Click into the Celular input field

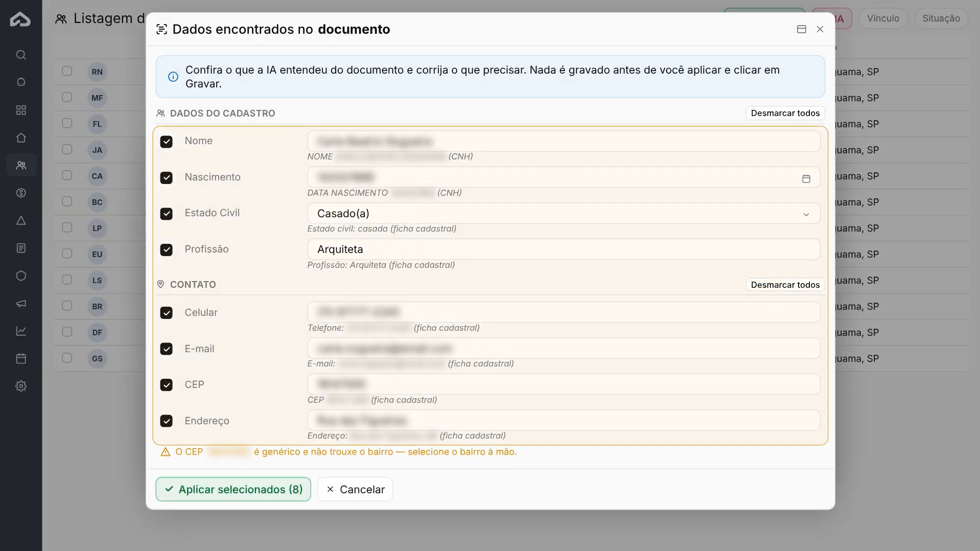pyautogui.click(x=564, y=312)
